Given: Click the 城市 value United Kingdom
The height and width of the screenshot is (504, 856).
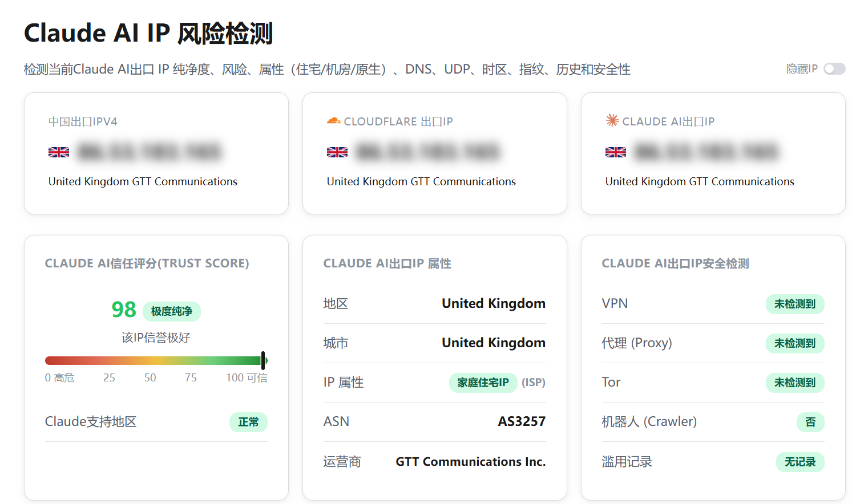Looking at the screenshot, I should (x=494, y=343).
